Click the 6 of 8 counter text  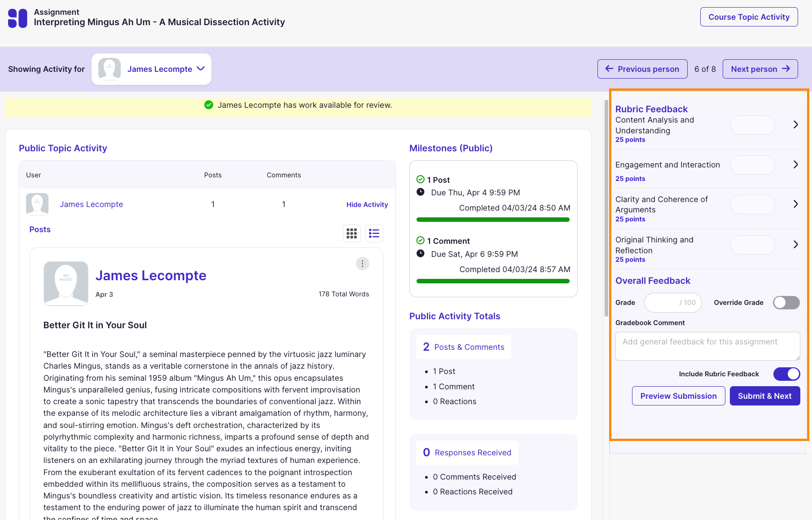705,69
